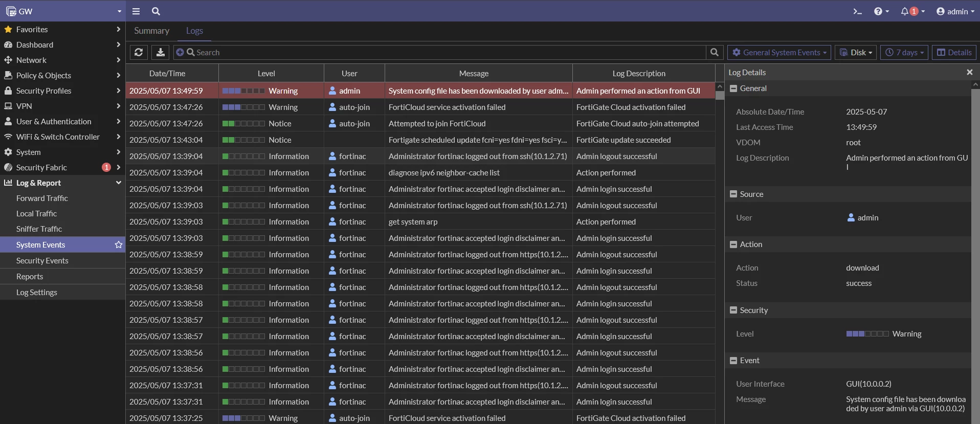Open the CLI console icon in header
The image size is (980, 424).
[857, 11]
